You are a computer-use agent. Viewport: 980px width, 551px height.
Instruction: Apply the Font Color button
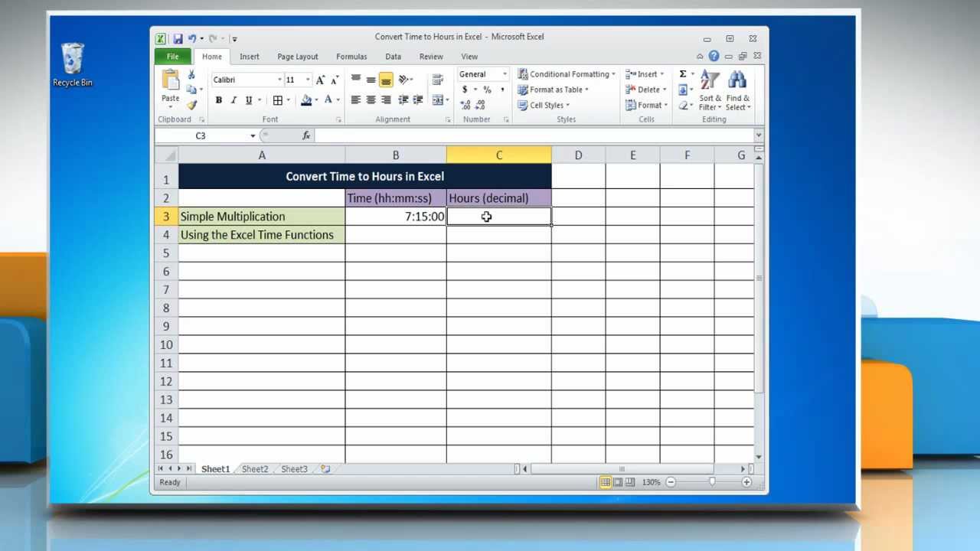[328, 100]
